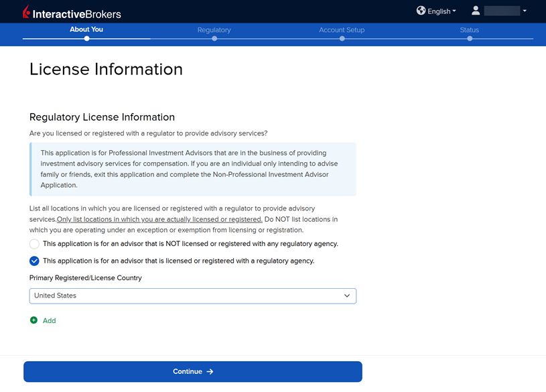Select the licensed or registered advisor option
This screenshot has height=392, width=546.
pyautogui.click(x=34, y=261)
